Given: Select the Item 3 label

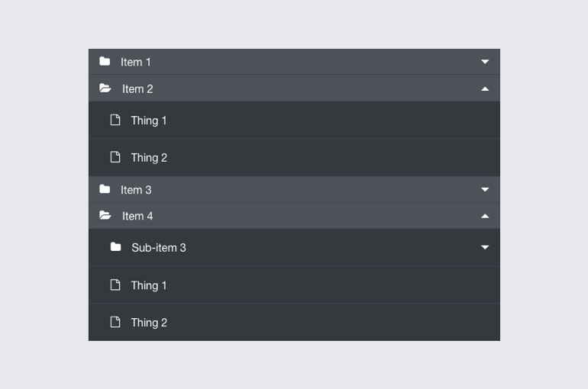Looking at the screenshot, I should tap(136, 190).
